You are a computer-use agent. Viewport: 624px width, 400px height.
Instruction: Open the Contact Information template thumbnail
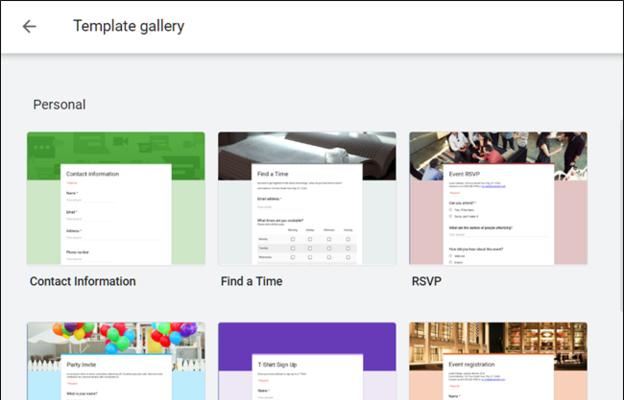[x=116, y=198]
